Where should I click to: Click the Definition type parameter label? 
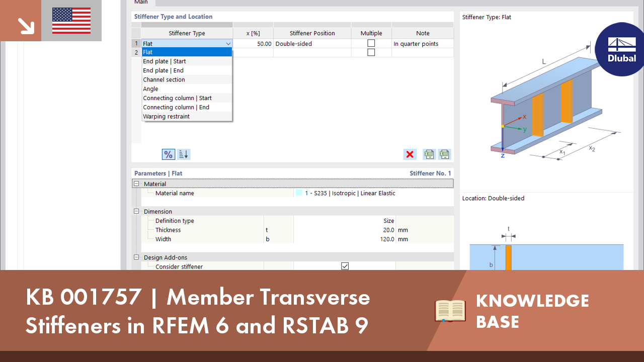(175, 221)
